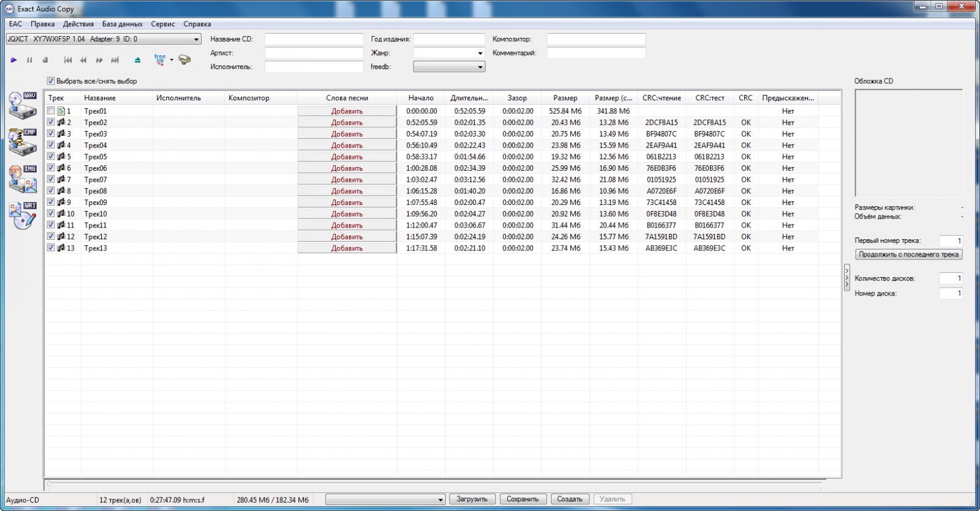
Task: Uncheck the checkbox for track 6
Action: point(51,168)
